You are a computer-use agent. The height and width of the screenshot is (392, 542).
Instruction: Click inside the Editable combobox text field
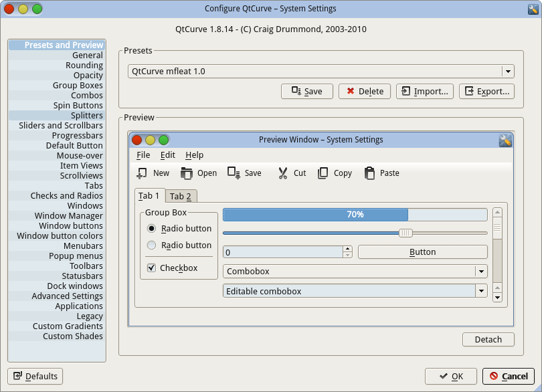[349, 291]
